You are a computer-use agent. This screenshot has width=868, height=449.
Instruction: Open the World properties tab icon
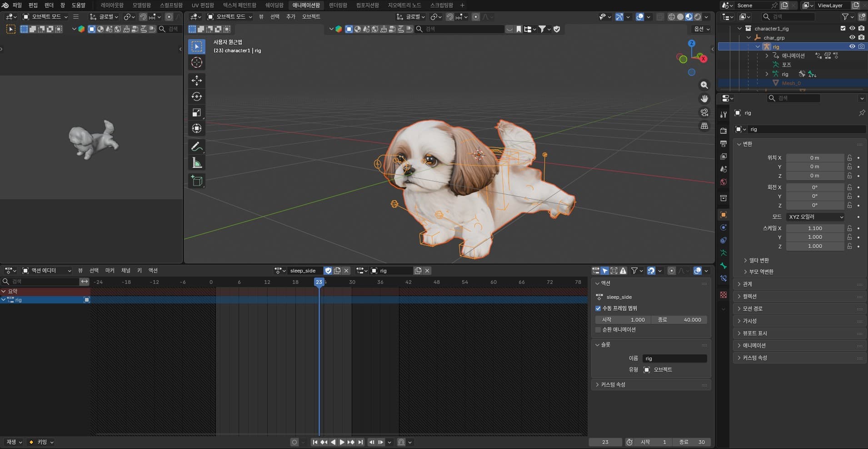pos(723,182)
